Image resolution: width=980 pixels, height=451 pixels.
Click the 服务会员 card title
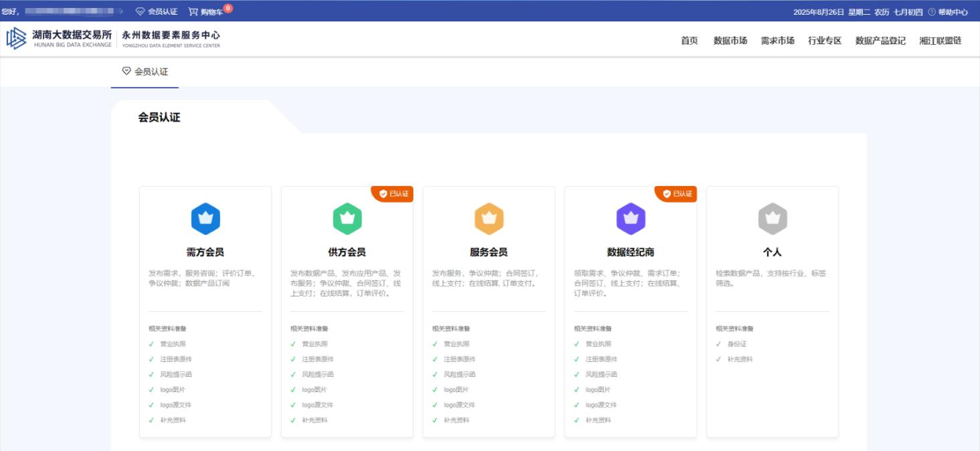(x=489, y=252)
